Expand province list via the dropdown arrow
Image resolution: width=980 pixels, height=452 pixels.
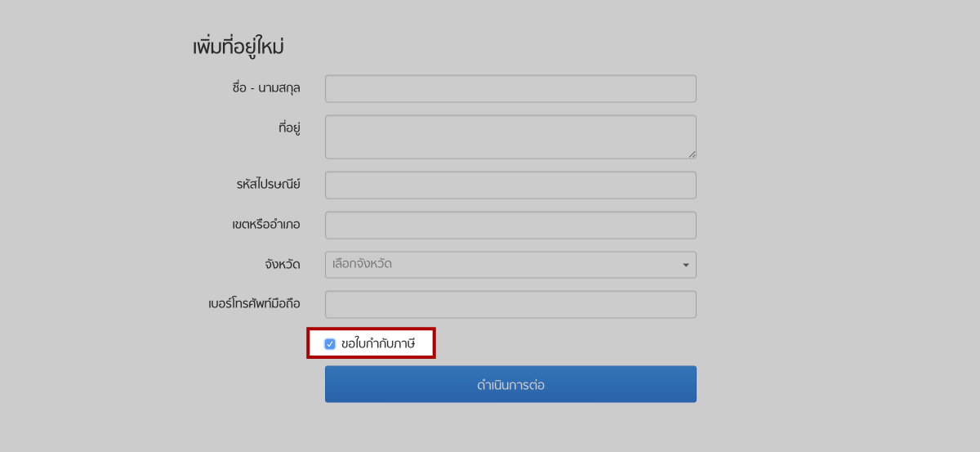[x=686, y=265]
